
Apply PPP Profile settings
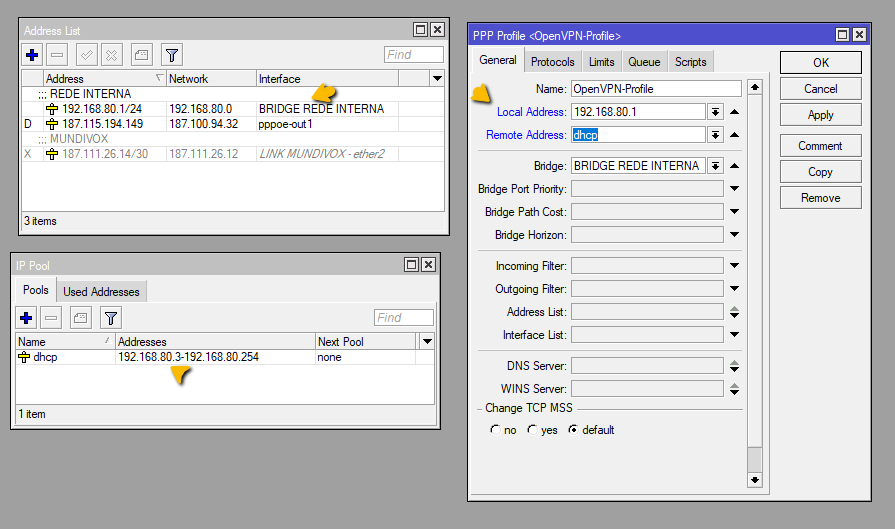coord(821,115)
